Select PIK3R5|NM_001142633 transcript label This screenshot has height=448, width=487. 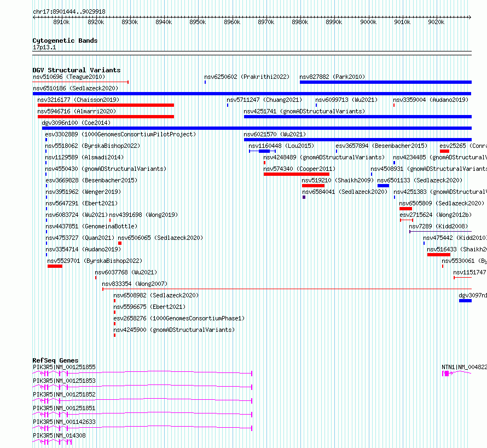pos(64,422)
